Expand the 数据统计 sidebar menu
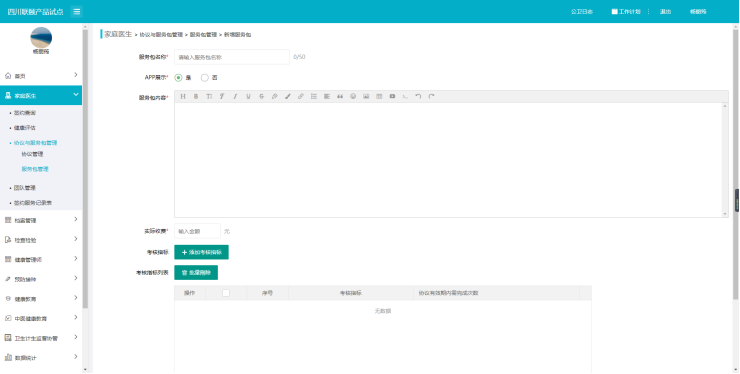 tap(41, 358)
